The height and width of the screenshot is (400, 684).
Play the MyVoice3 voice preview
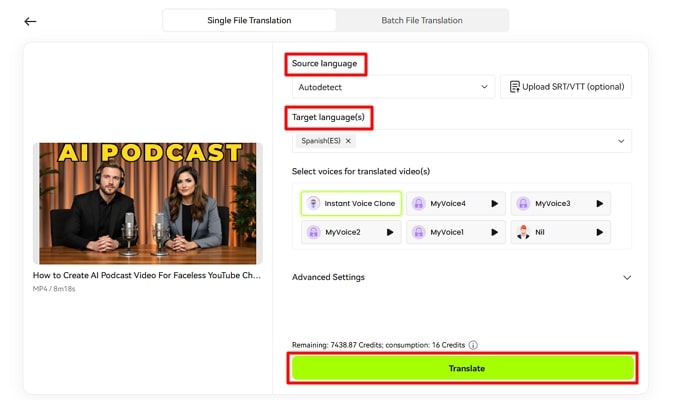pyautogui.click(x=599, y=203)
